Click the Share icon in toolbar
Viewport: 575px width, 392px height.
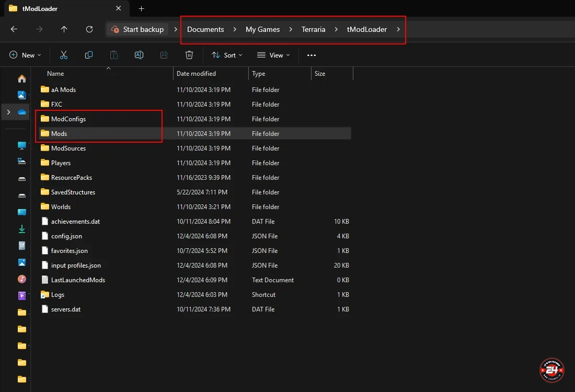[x=164, y=55]
